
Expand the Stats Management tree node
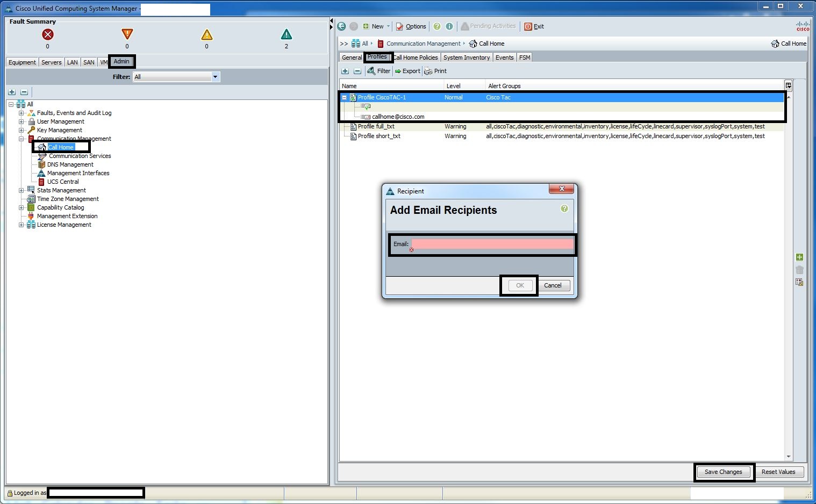click(22, 190)
